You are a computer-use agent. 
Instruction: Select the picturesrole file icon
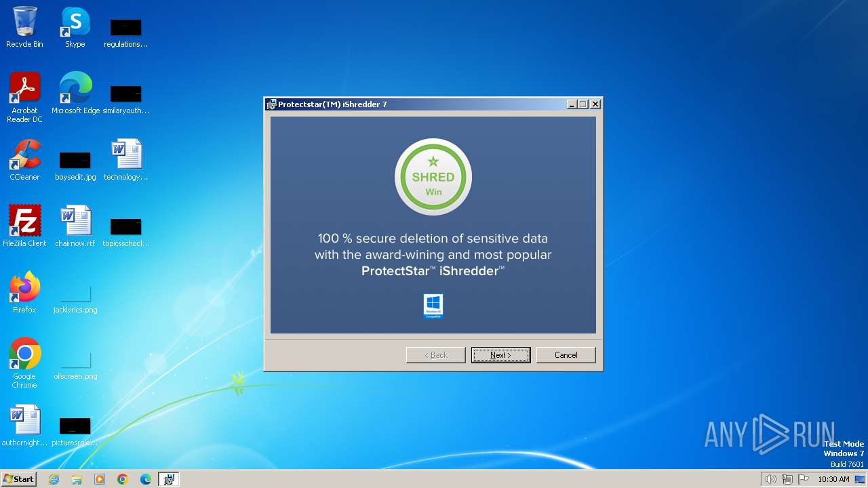75,432
